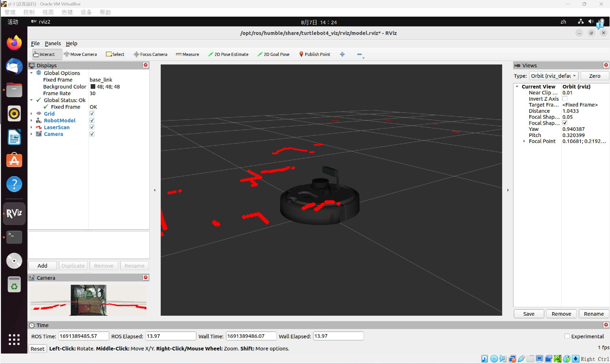Open the File menu

pyautogui.click(x=35, y=43)
